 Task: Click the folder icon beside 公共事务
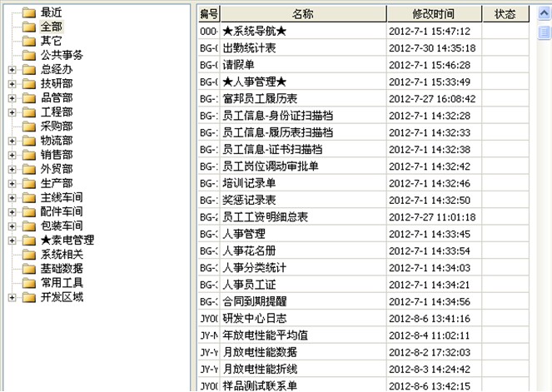coord(29,55)
